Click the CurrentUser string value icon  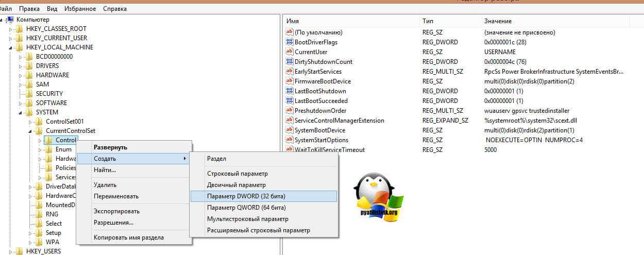(x=289, y=52)
